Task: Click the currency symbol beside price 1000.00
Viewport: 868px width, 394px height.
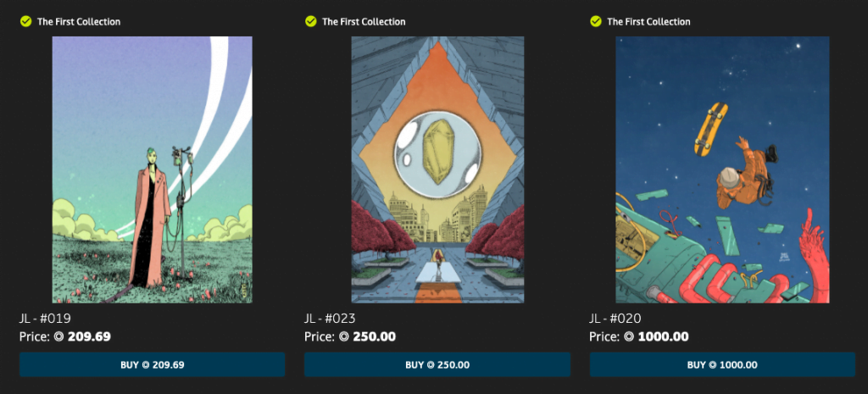Action: click(630, 336)
